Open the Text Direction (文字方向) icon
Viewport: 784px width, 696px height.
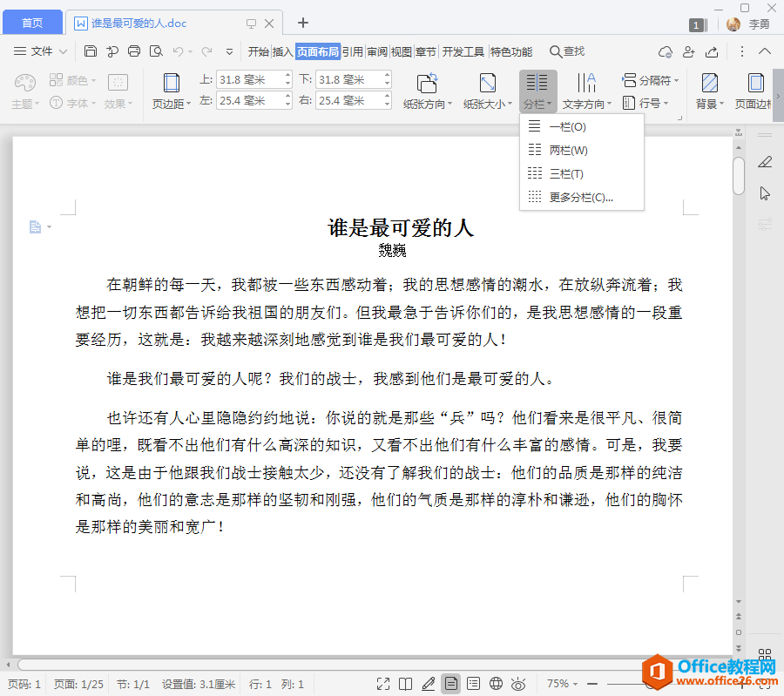click(x=586, y=83)
